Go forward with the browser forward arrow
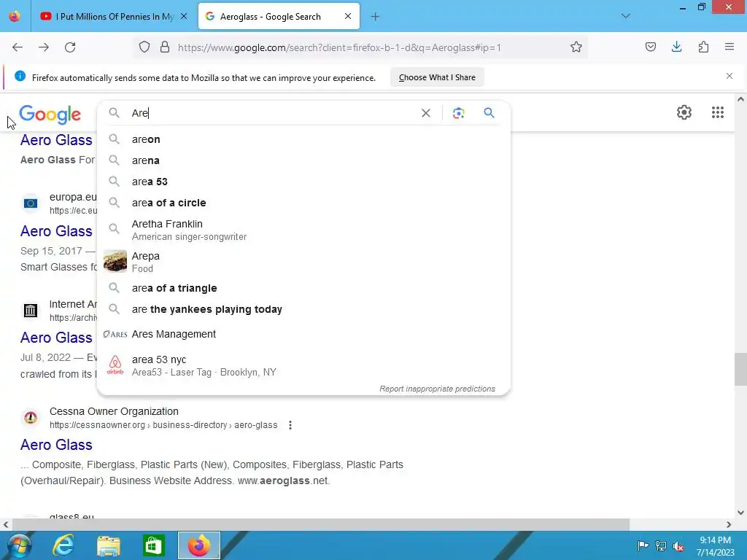 coord(44,47)
